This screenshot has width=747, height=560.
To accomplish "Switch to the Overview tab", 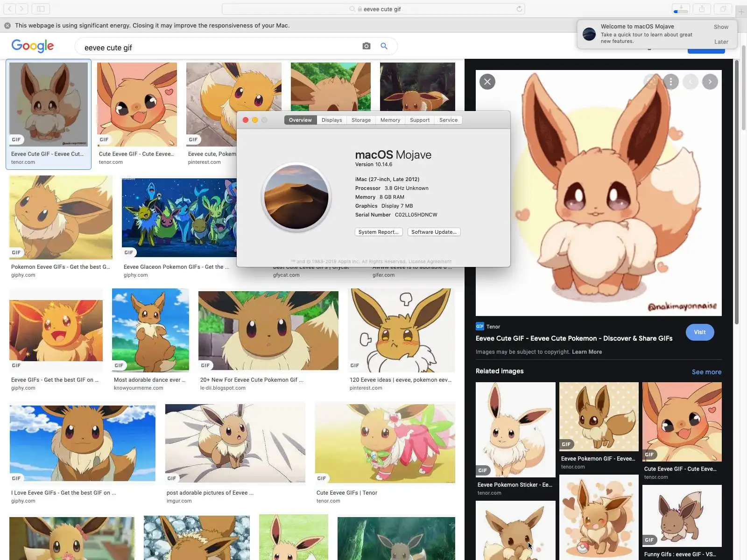I will (300, 120).
